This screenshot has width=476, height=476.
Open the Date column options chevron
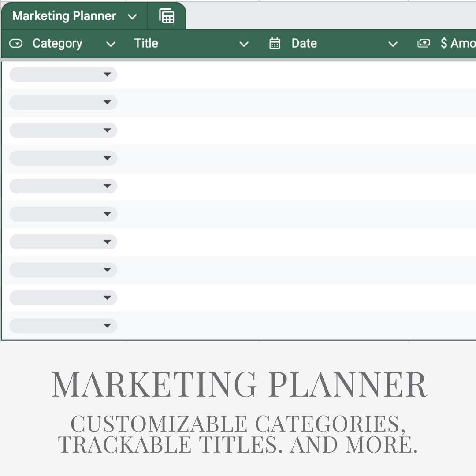click(393, 45)
